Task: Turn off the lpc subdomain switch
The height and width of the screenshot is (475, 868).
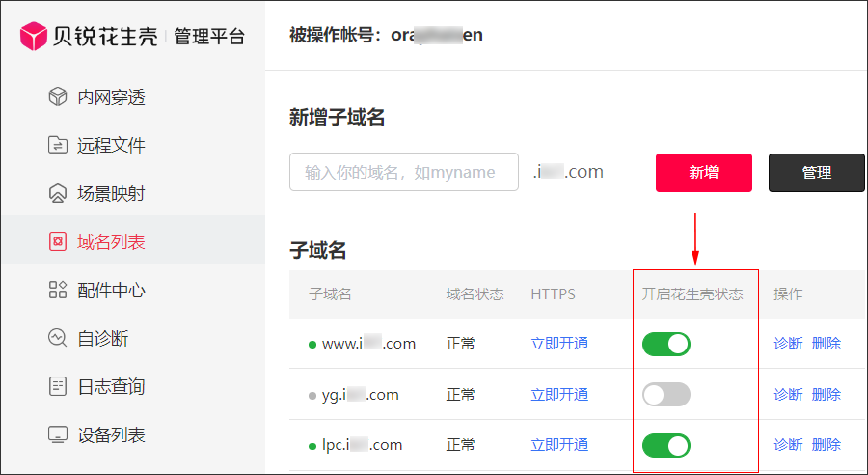Action: (665, 446)
